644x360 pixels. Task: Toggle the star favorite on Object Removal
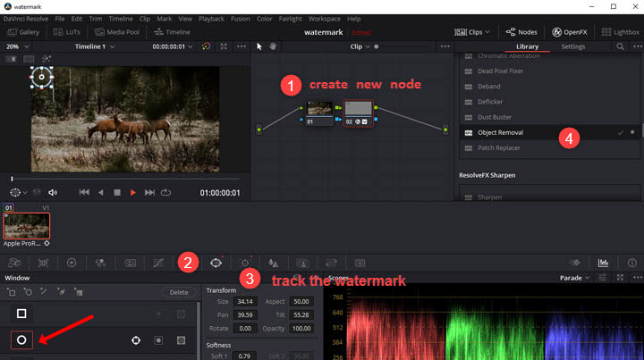point(632,132)
